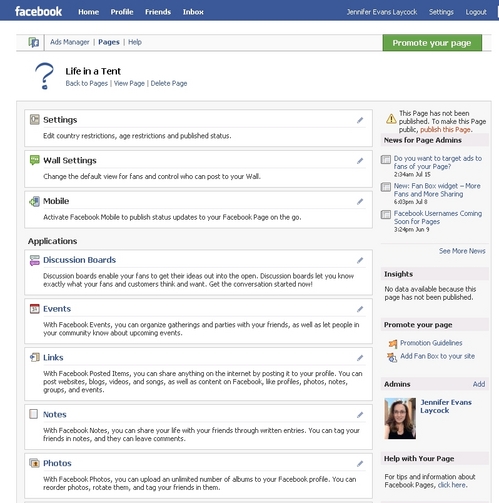The image size is (499, 503).
Task: Open 'New: Fan Box widget' news article
Action: click(x=437, y=190)
